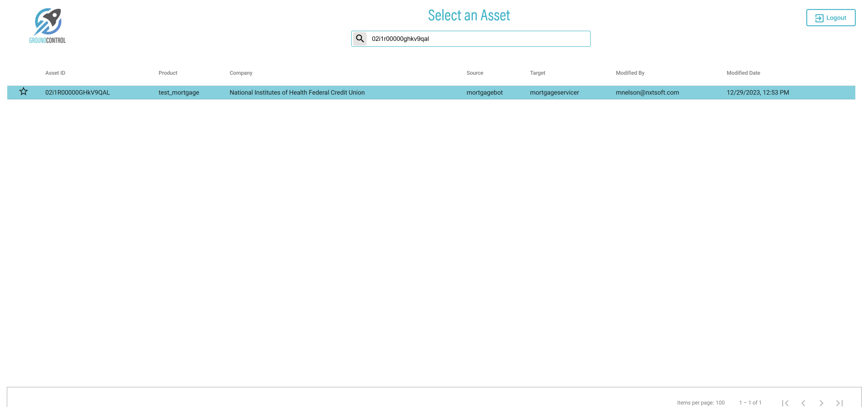Select asset 02i1R00000GHkV9QAL
The image size is (868, 407).
(x=77, y=93)
